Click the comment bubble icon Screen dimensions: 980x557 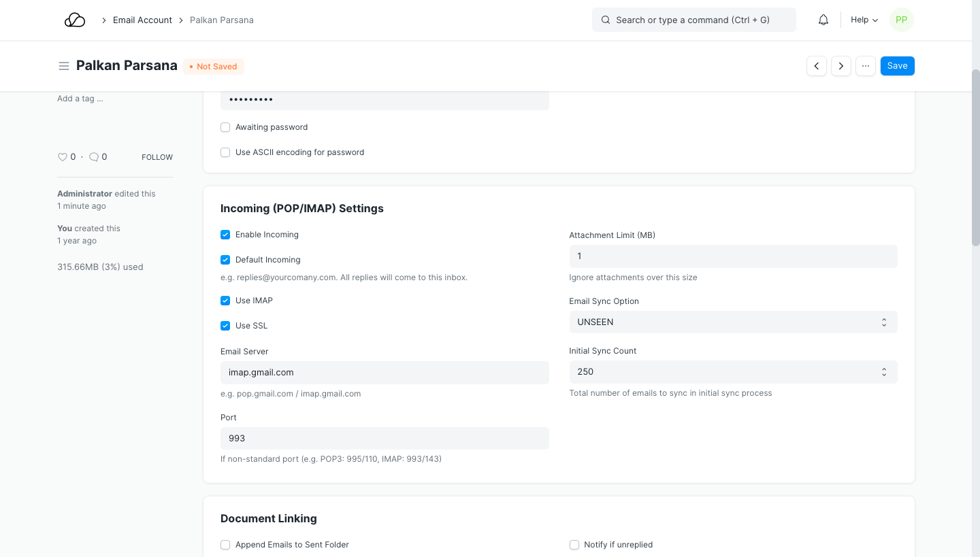pos(94,157)
